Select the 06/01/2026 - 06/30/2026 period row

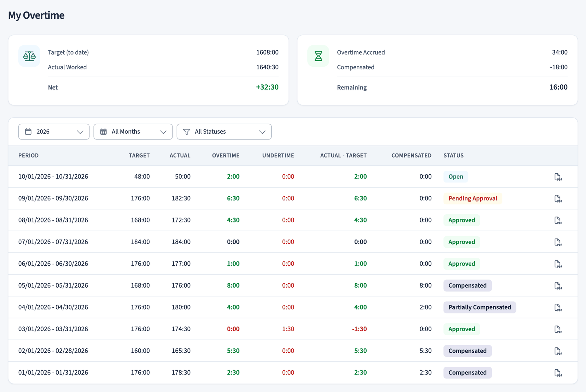coord(293,264)
